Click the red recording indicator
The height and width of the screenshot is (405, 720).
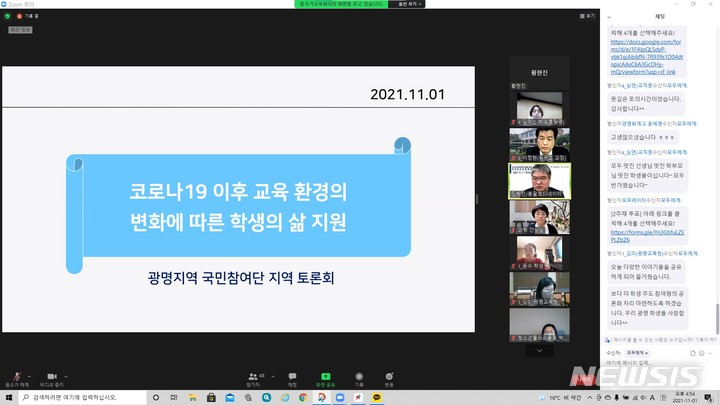pyautogui.click(x=19, y=16)
